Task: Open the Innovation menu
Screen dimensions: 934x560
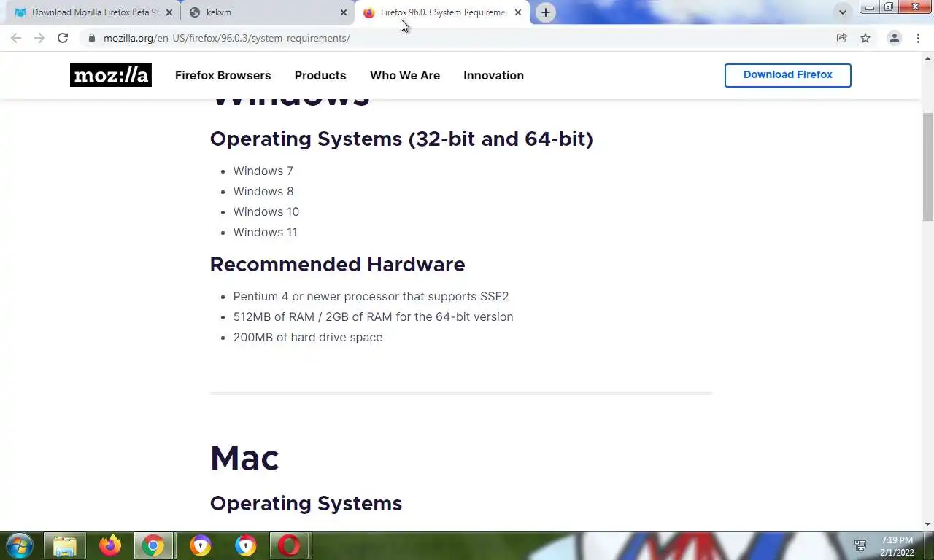Action: [493, 75]
